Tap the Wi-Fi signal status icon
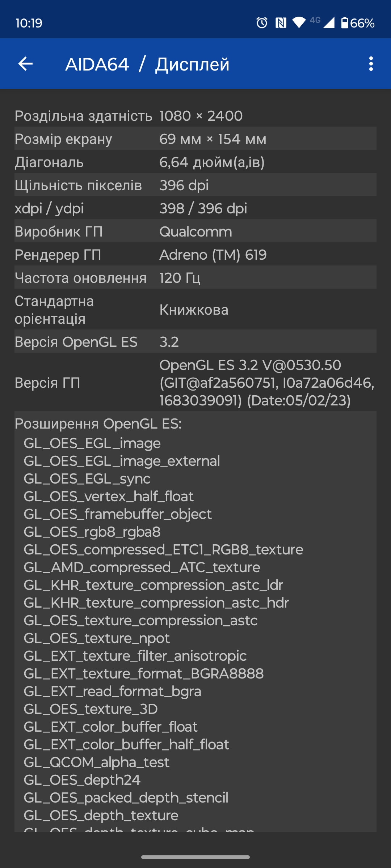 click(299, 23)
